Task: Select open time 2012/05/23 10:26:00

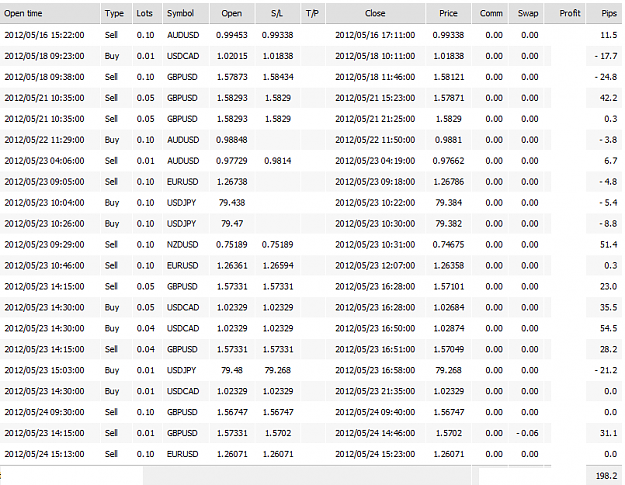Action: (x=44, y=224)
